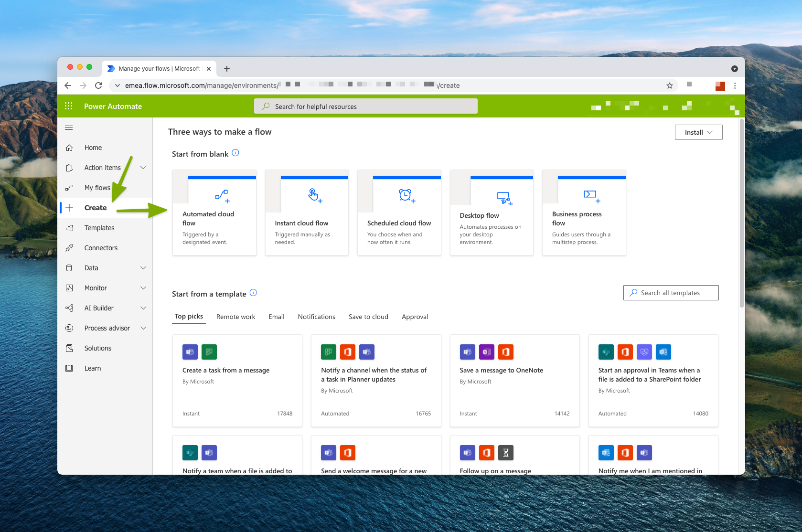Click the Home house icon

pos(69,148)
